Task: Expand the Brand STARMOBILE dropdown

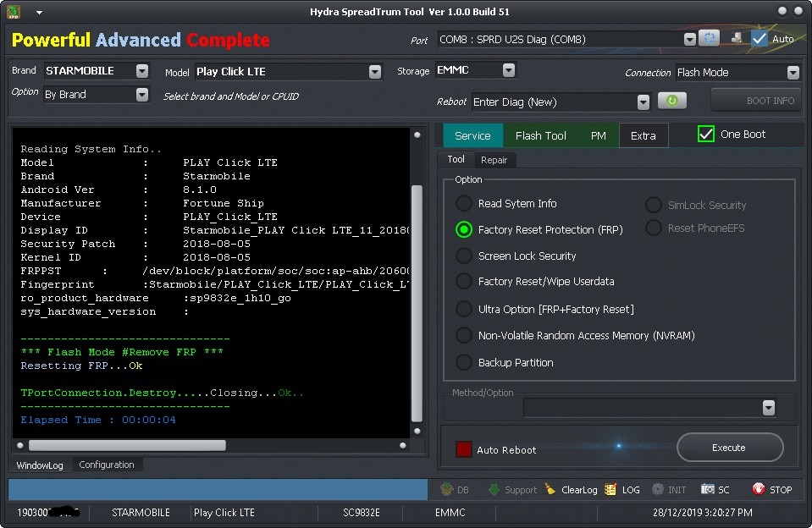Action: pyautogui.click(x=142, y=71)
